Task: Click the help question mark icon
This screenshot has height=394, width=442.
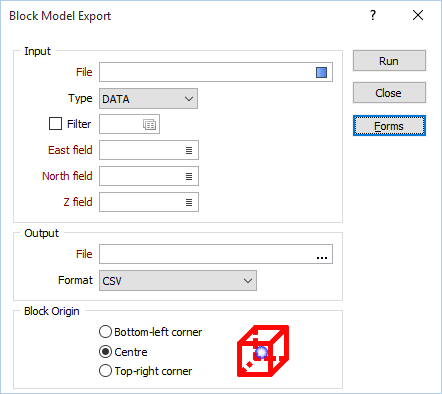Action: [373, 15]
